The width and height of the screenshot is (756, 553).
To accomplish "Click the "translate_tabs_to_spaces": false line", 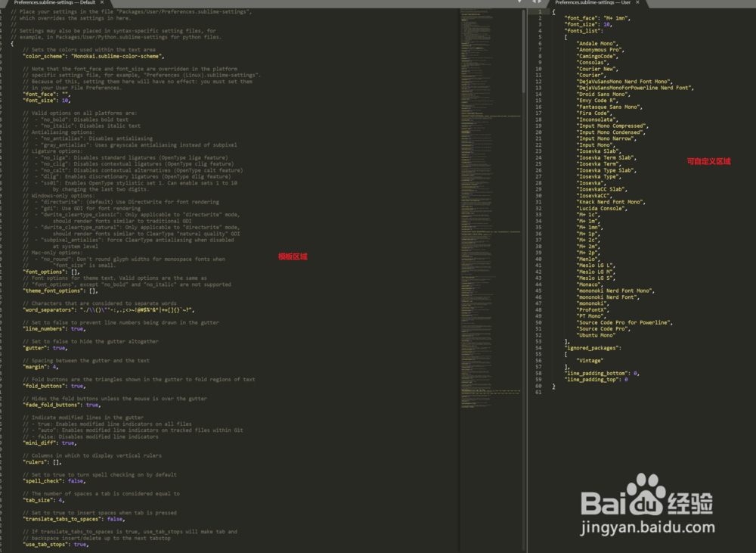I will 74,519.
